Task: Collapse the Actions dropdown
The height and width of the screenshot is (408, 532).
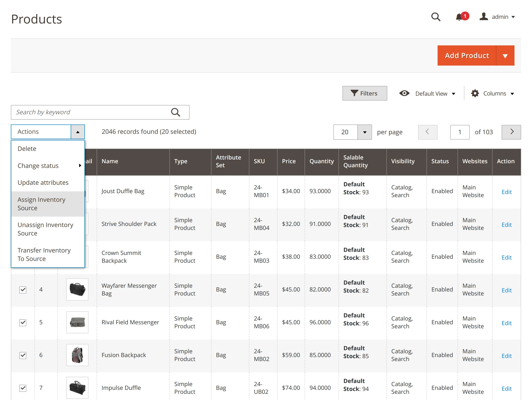Action: tap(78, 132)
